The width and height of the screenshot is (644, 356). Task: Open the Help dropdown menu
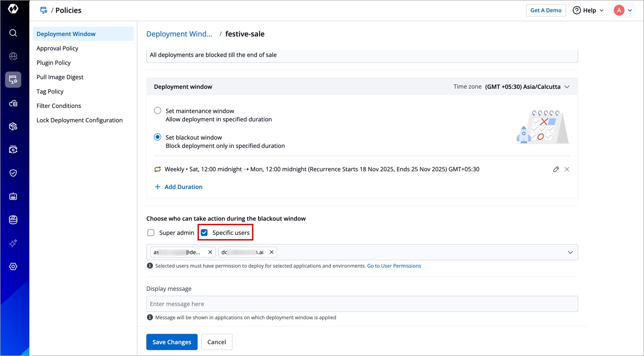588,10
